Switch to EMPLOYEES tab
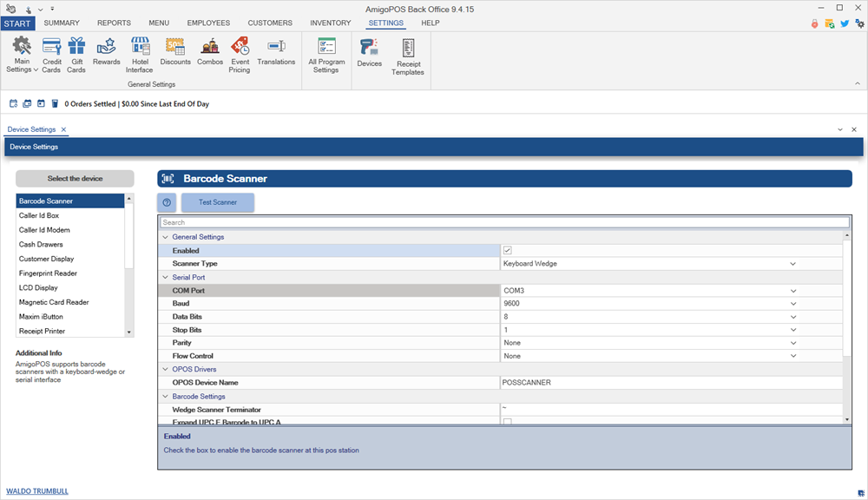Viewport: 868px width, 500px height. 208,23
